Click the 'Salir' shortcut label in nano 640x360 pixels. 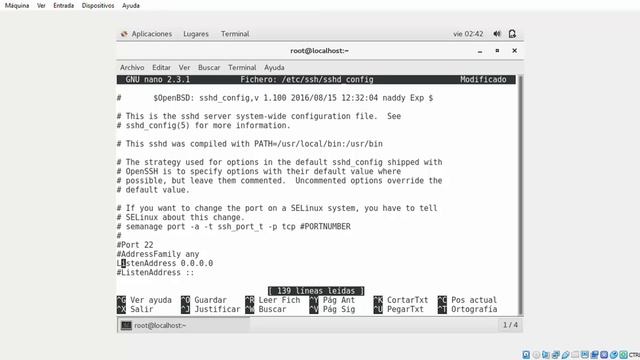141,309
